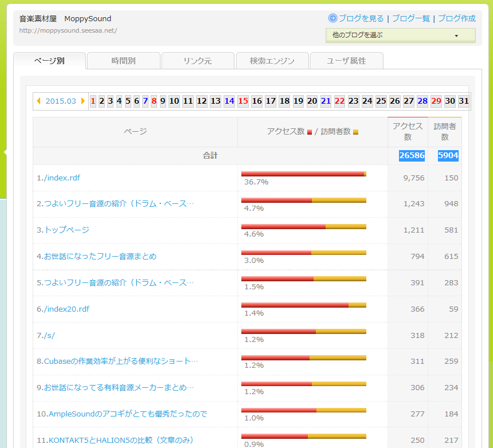Image resolution: width=493 pixels, height=448 pixels.
Task: Open the /index.rdf page entry
Action: coord(58,178)
